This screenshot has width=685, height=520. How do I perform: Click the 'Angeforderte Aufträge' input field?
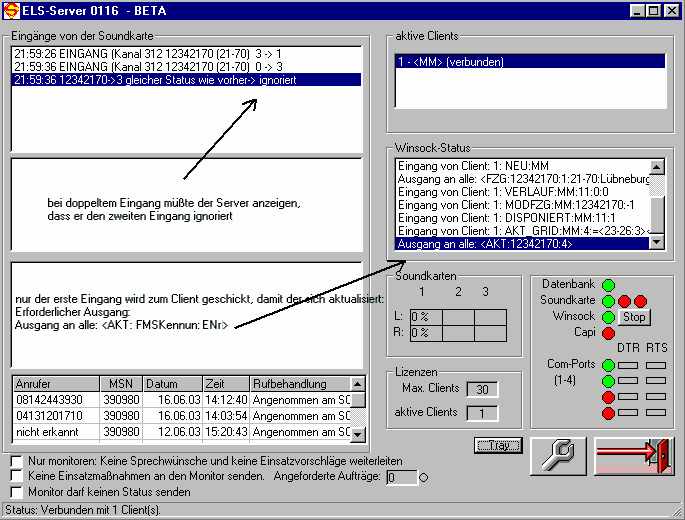(400, 478)
